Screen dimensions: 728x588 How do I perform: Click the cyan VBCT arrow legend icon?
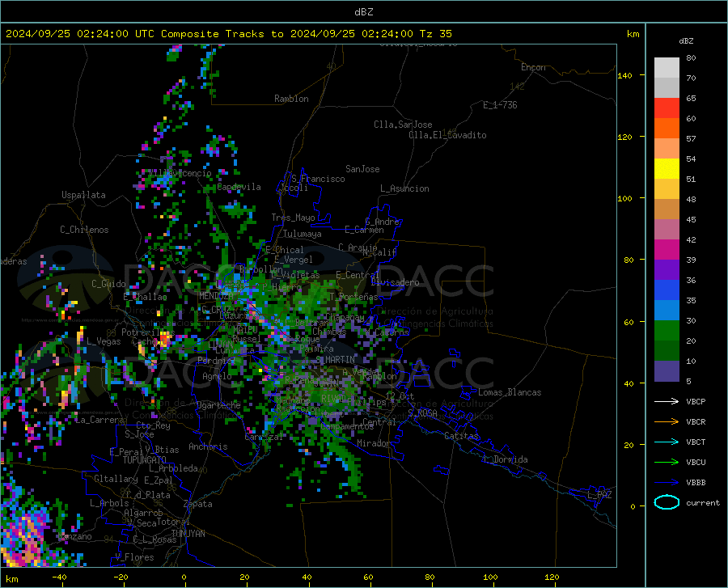coord(667,442)
